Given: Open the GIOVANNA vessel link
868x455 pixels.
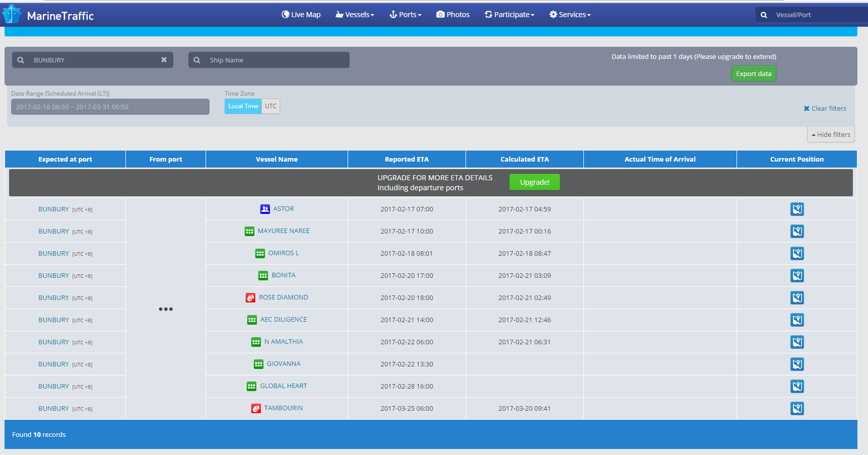Looking at the screenshot, I should pyautogui.click(x=284, y=363).
